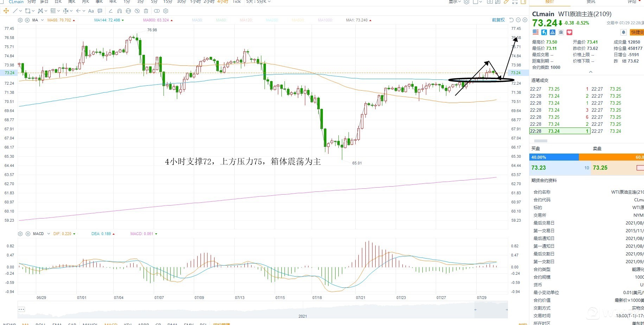The image size is (644, 325).
Task: Click the tick list horizontal scrollbar
Action: pyautogui.click(x=541, y=141)
